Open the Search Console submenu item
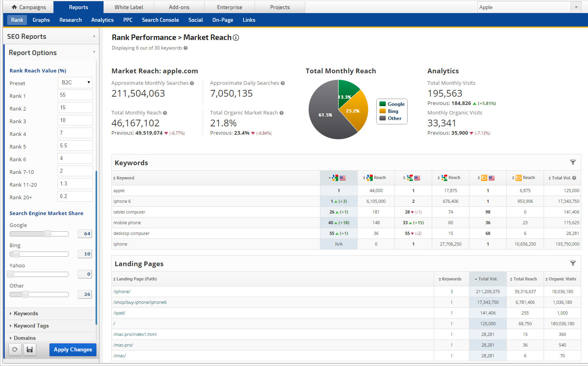The image size is (588, 366). click(160, 20)
